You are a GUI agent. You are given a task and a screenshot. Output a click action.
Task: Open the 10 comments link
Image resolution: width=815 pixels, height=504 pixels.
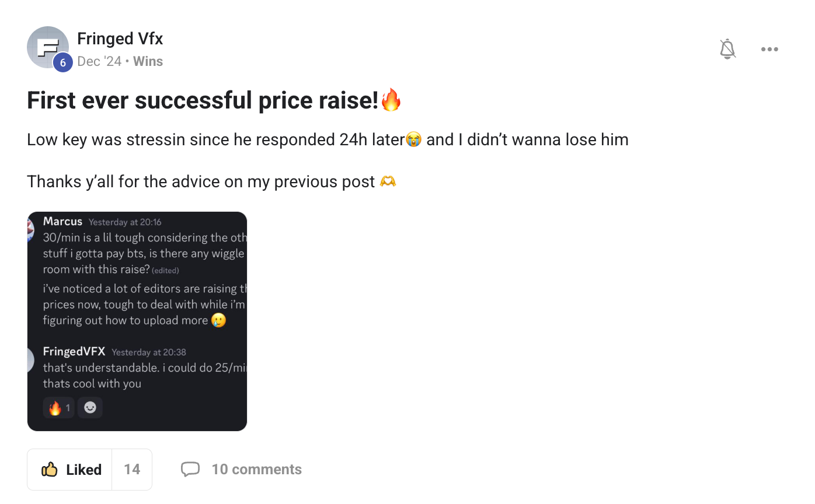coord(256,470)
